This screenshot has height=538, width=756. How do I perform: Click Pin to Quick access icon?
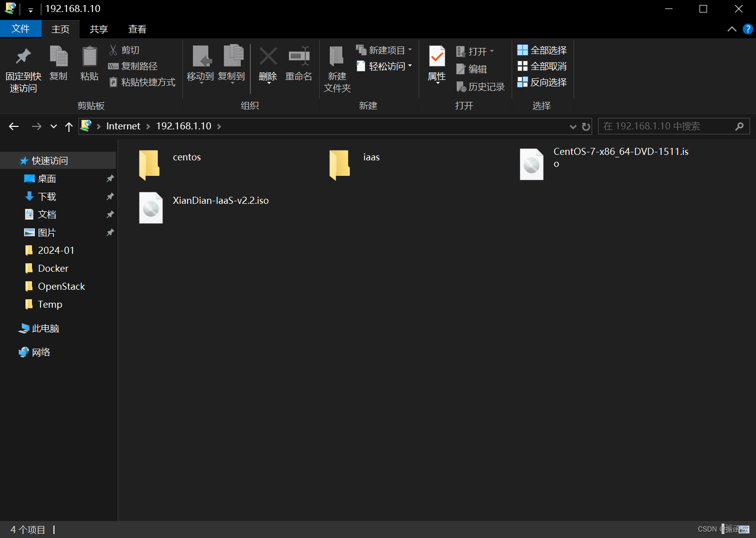[x=23, y=56]
